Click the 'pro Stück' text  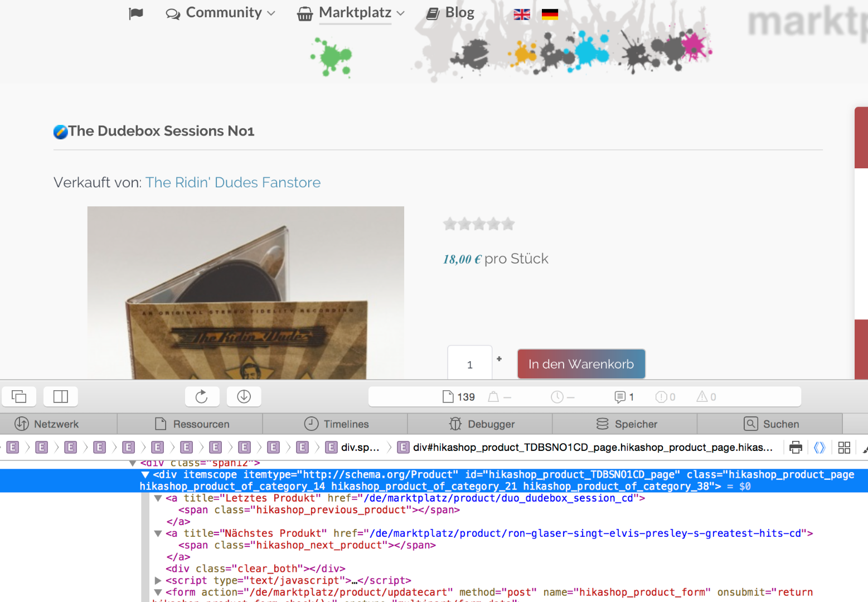click(516, 259)
